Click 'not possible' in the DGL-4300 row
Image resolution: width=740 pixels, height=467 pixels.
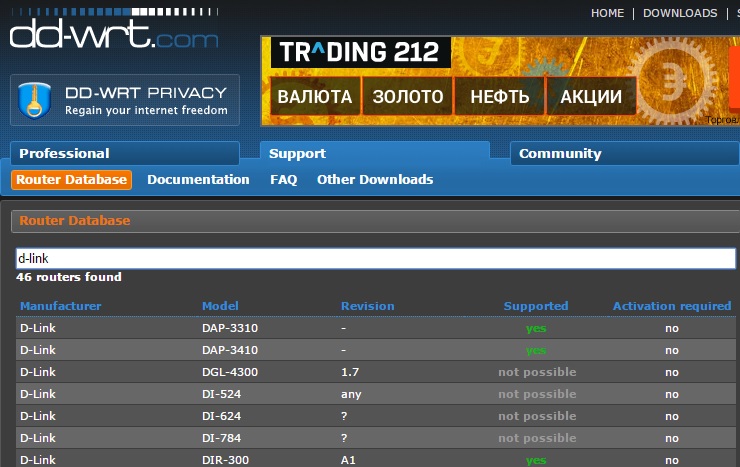pyautogui.click(x=537, y=372)
